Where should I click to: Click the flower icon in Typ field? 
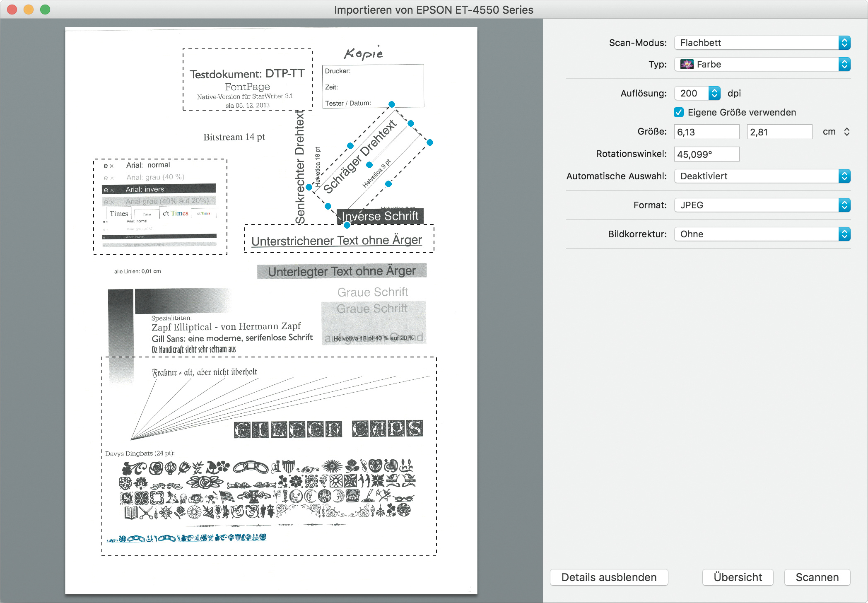point(687,64)
